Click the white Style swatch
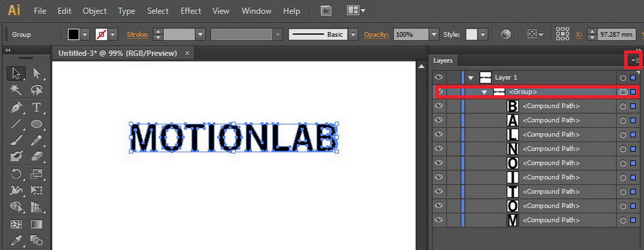Viewport: 644px width, 250px height. click(471, 34)
